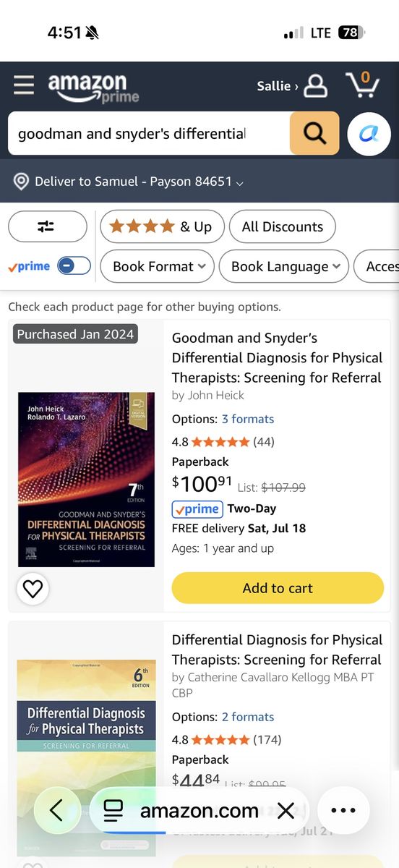This screenshot has width=399, height=868.
Task: Open the hamburger menu icon
Action: coord(24,85)
